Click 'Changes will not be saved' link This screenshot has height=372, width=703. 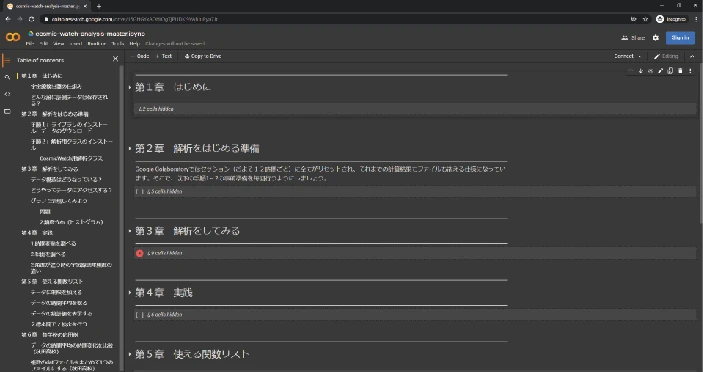[x=175, y=44]
